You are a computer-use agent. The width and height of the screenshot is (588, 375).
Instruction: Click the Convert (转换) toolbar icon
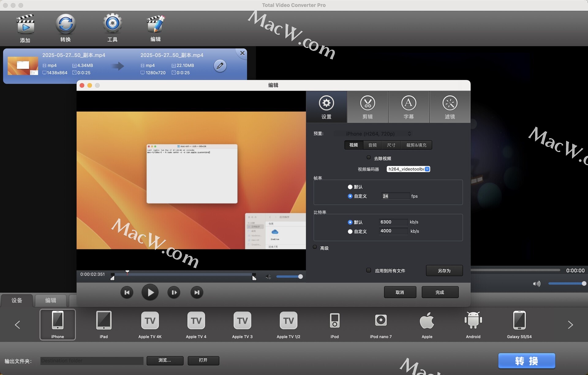66,24
